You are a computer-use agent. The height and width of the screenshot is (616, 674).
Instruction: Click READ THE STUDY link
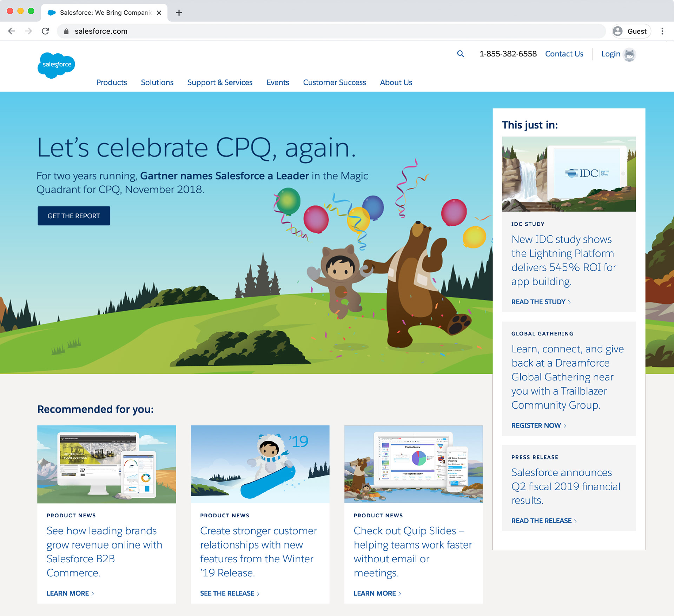click(x=541, y=302)
